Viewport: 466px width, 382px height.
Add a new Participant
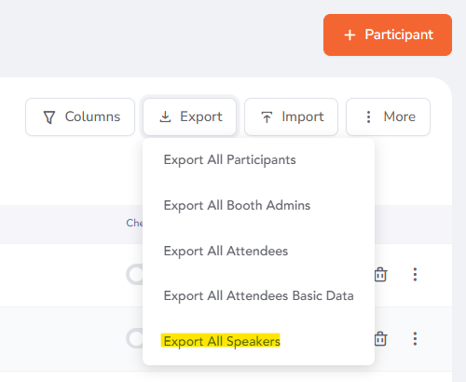pyautogui.click(x=387, y=35)
